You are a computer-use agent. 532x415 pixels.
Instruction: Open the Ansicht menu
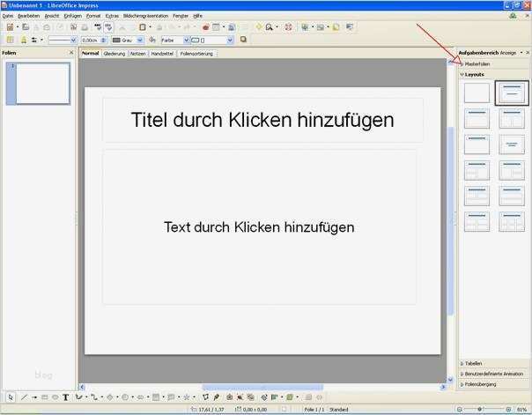coord(52,16)
